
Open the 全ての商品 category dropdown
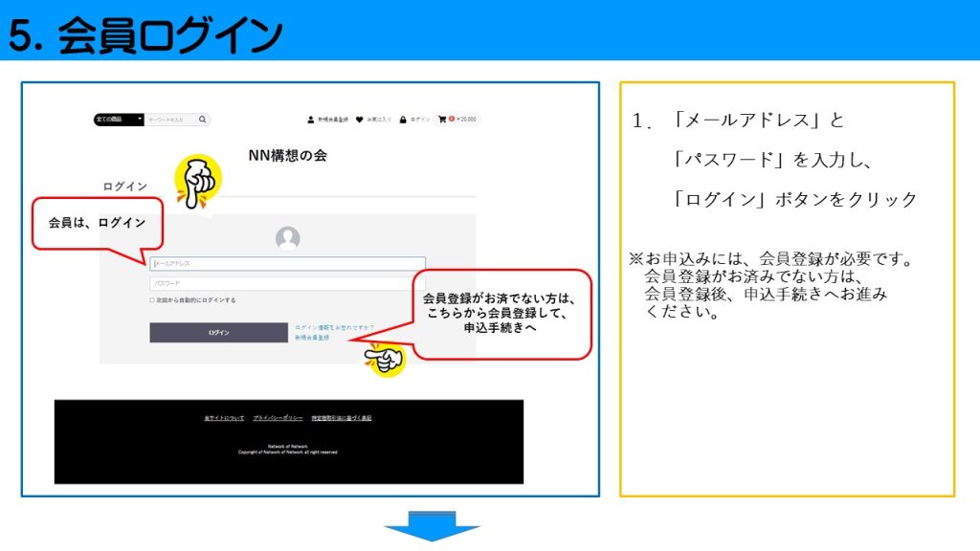pos(119,120)
